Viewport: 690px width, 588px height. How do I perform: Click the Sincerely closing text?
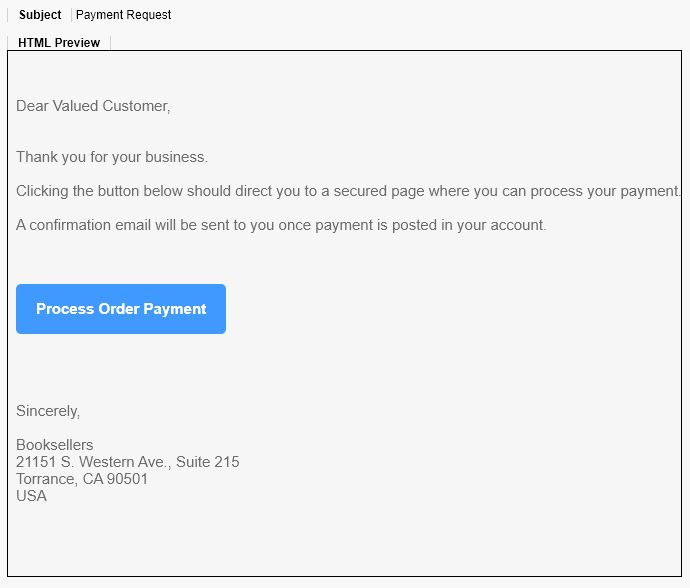click(48, 411)
